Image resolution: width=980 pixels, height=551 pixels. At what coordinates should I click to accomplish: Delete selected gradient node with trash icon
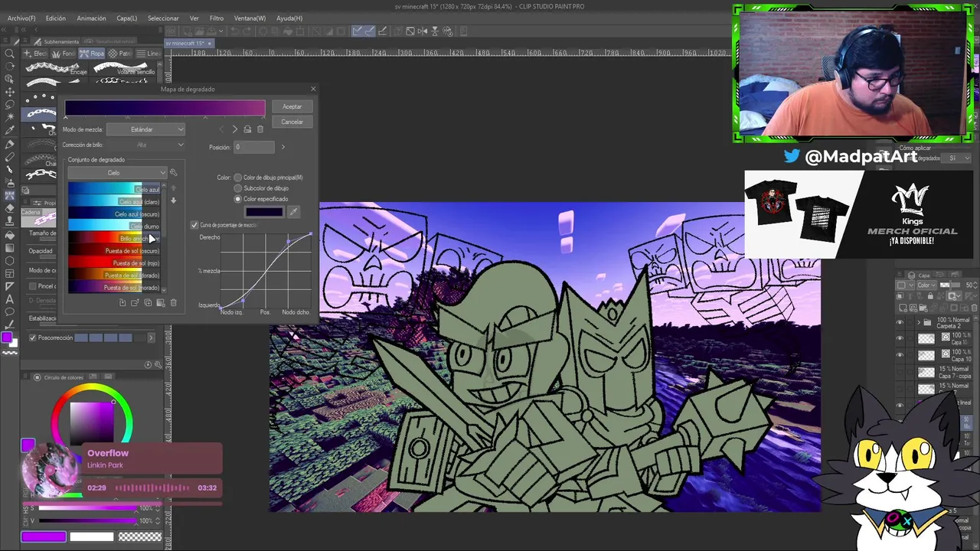pyautogui.click(x=260, y=129)
